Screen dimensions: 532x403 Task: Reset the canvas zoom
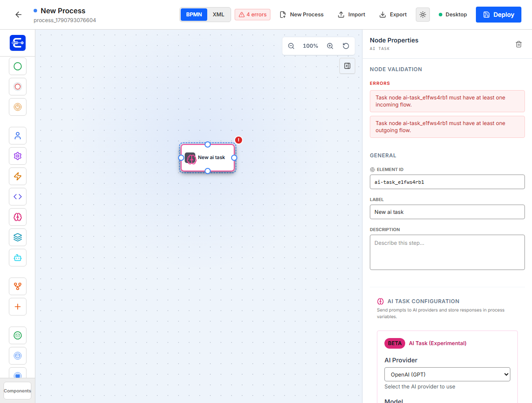click(346, 46)
